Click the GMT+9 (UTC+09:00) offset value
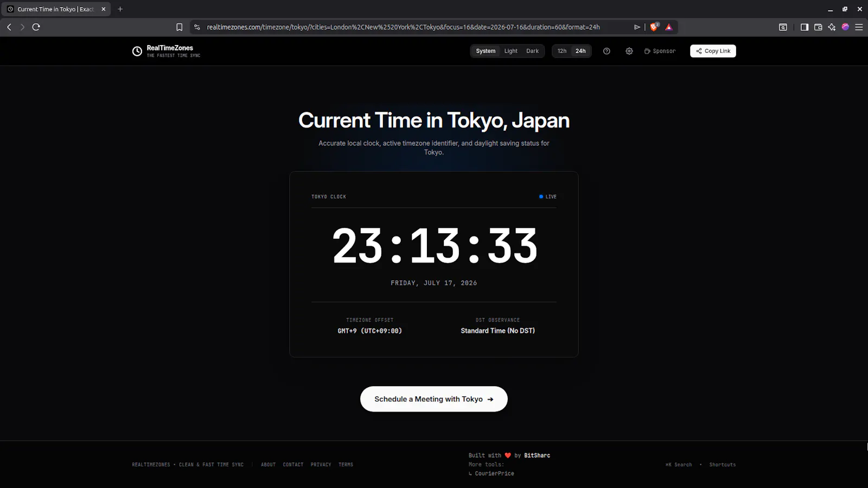Screen dimensions: 868x488 click(x=370, y=331)
